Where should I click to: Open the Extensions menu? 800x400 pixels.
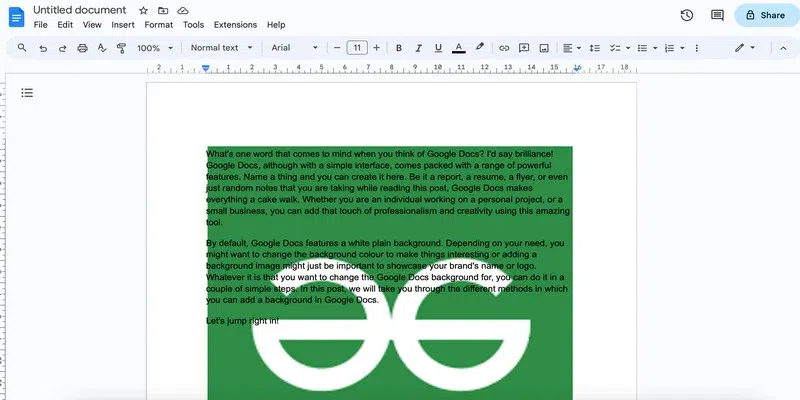235,24
